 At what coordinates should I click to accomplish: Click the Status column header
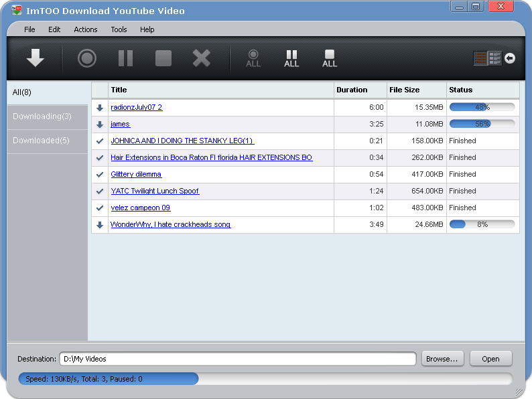pyautogui.click(x=483, y=90)
